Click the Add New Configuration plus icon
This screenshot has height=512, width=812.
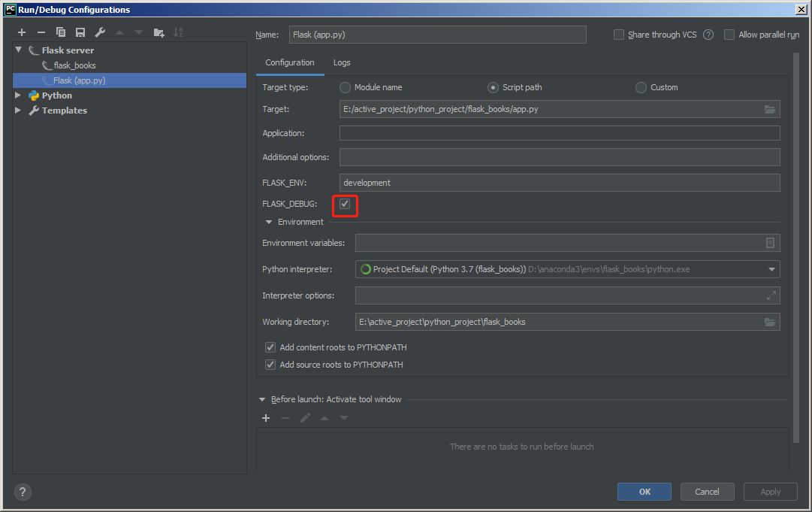tap(22, 32)
